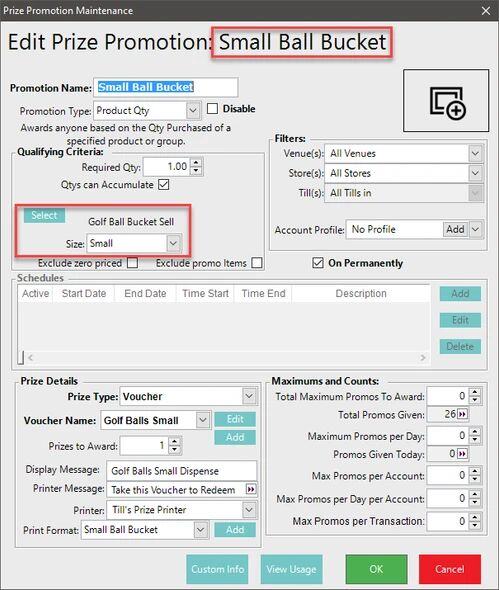This screenshot has width=499, height=590.
Task: Expand Printer Message editor arrow icon
Action: [251, 489]
